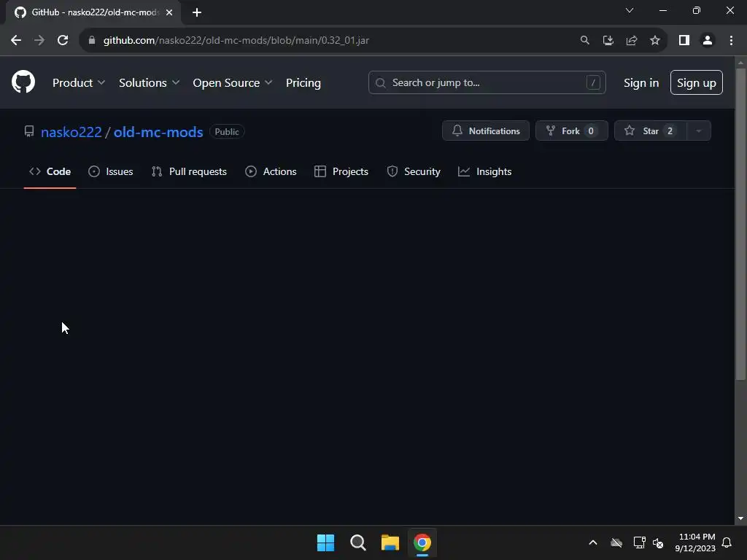Click the Notifications button
Viewport: 747px width, 560px height.
point(485,131)
